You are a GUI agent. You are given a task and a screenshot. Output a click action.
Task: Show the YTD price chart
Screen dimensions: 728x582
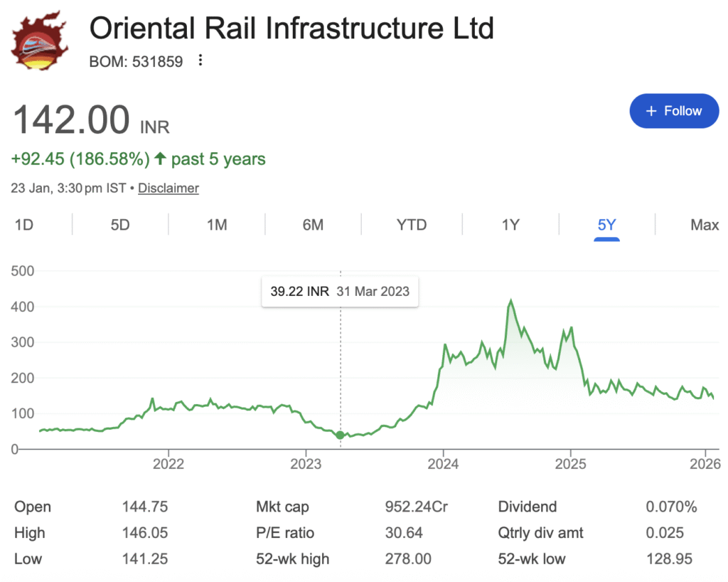[412, 225]
